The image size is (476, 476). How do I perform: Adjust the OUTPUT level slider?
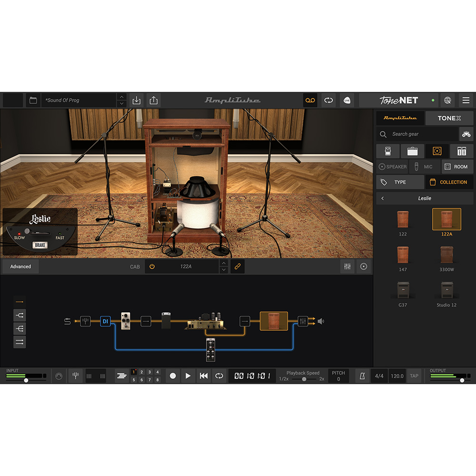point(462,380)
